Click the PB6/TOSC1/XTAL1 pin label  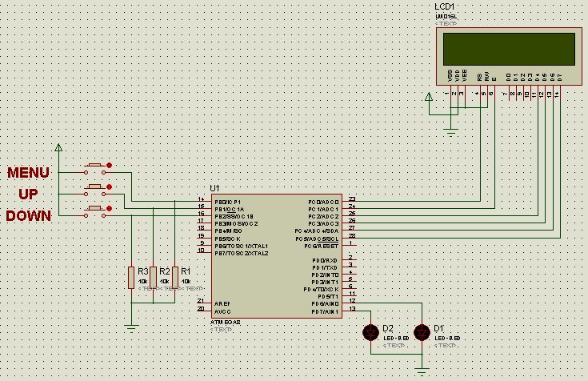tap(241, 247)
